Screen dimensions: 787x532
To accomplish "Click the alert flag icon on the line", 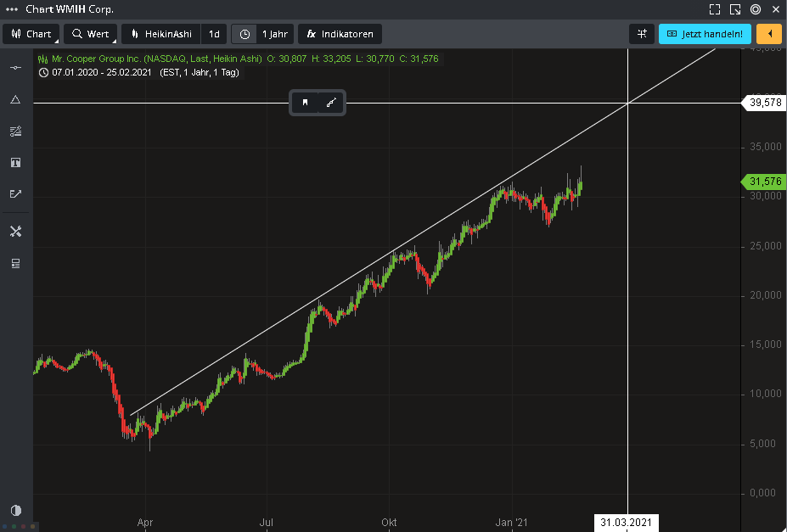I will point(305,103).
